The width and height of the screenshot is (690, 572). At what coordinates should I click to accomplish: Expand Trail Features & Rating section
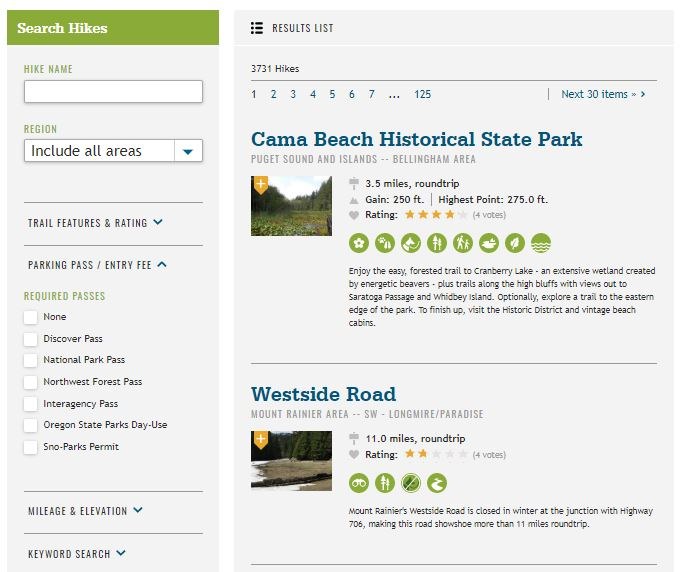95,223
